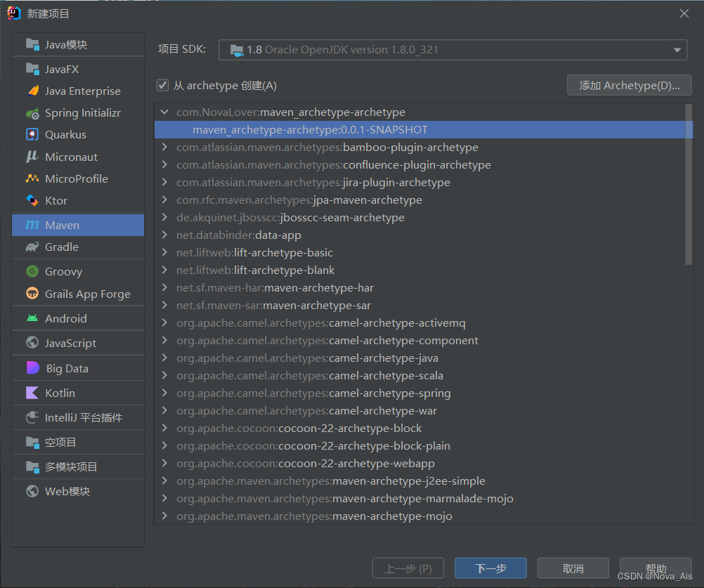This screenshot has width=704, height=588.
Task: Select Java Enterprise project type
Action: pos(78,91)
